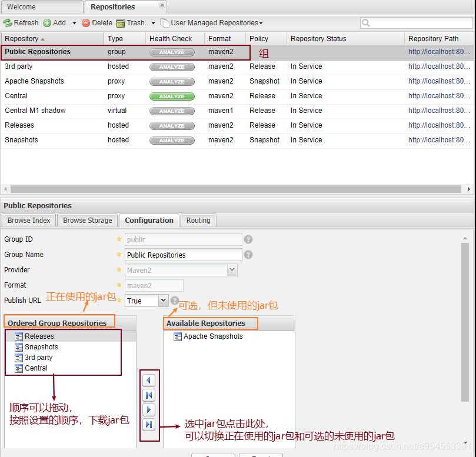Open the Routing tab
The width and height of the screenshot is (476, 457).
[198, 221]
